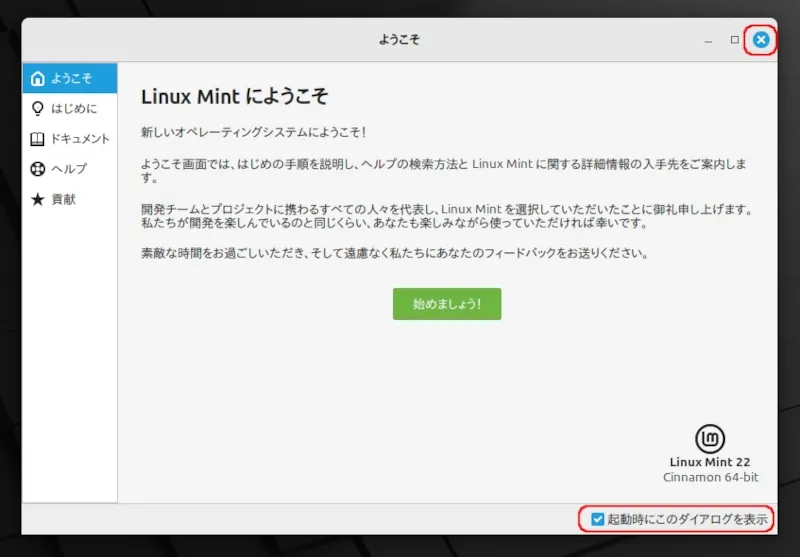Image resolution: width=800 pixels, height=557 pixels.
Task: Click the Linux Mint にようこそ heading
Action: click(x=235, y=97)
